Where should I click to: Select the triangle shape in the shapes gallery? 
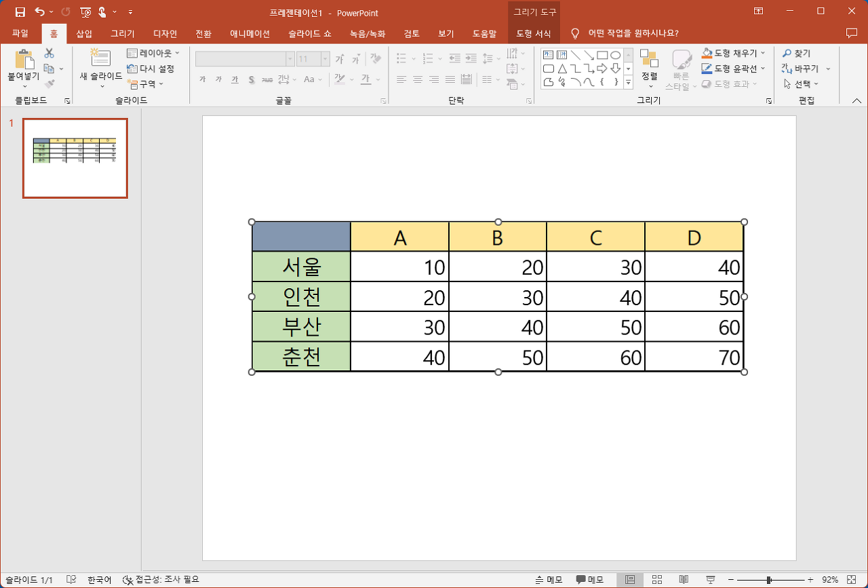(561, 68)
